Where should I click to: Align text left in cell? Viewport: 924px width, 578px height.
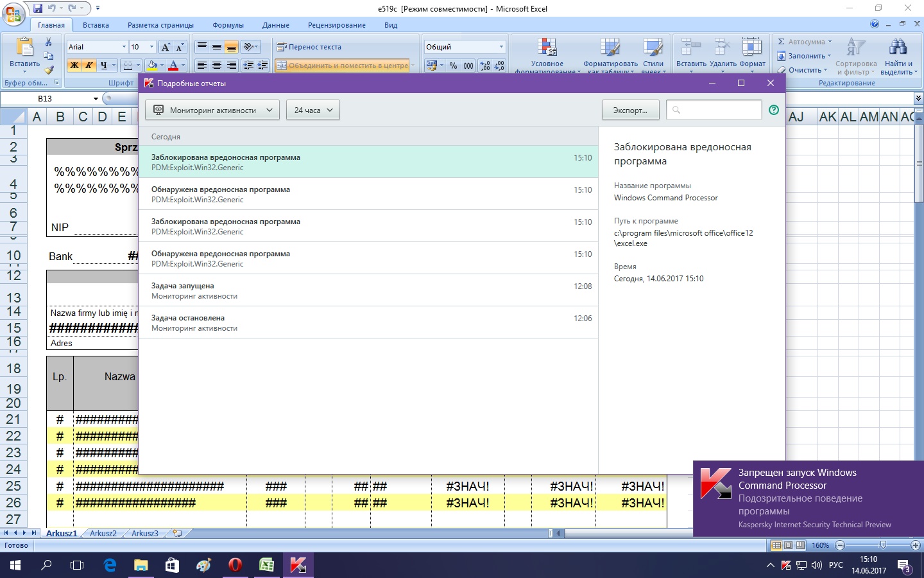(x=202, y=66)
